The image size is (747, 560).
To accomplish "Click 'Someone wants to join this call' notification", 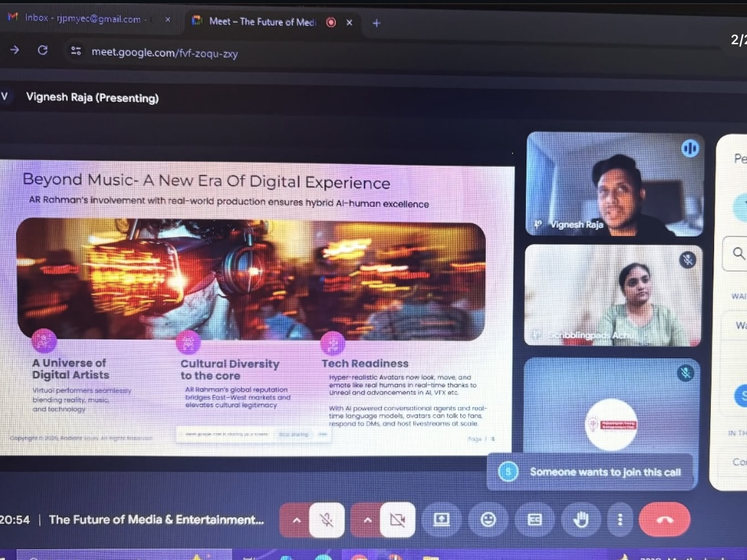I will [x=604, y=472].
